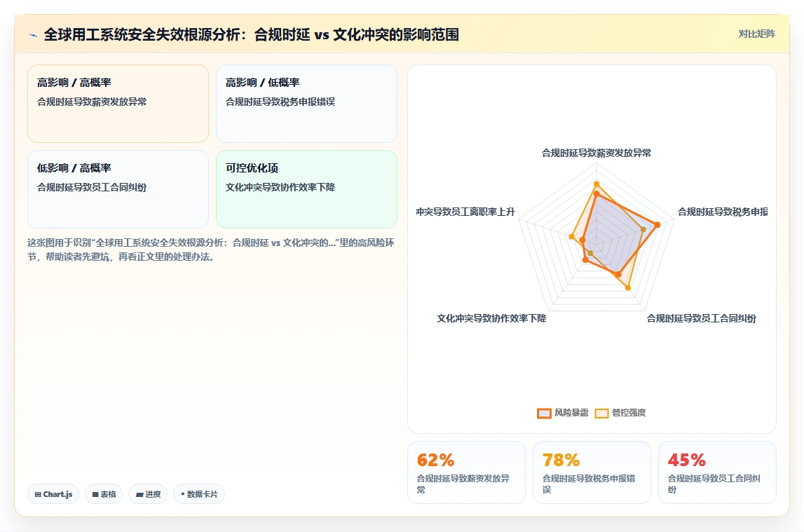Open the 62% 薪资发放异常 stat card
The width and height of the screenshot is (804, 532).
pyautogui.click(x=466, y=472)
